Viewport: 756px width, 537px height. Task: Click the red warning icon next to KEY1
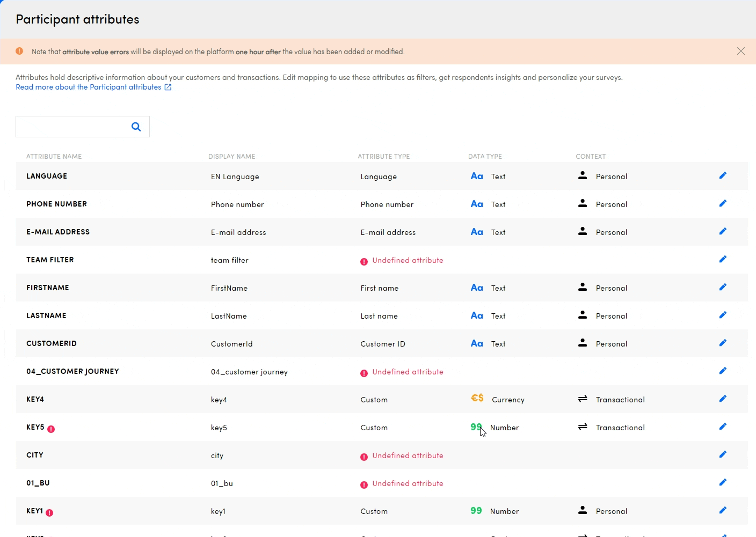coord(49,513)
